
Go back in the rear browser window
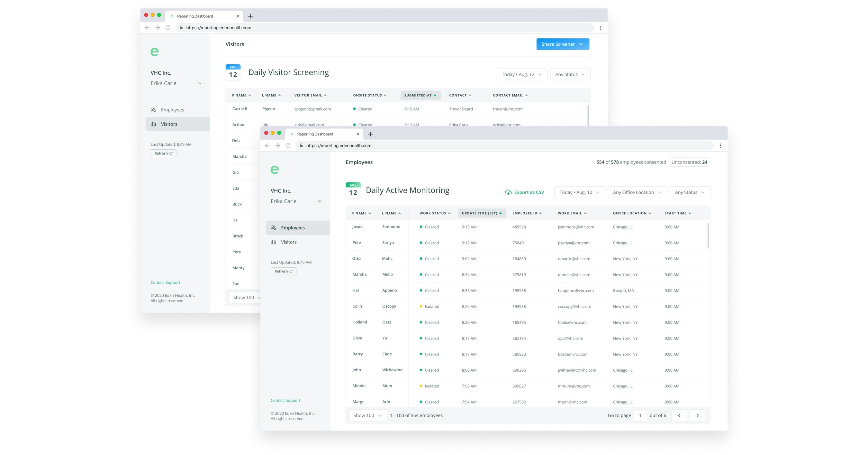pyautogui.click(x=147, y=28)
